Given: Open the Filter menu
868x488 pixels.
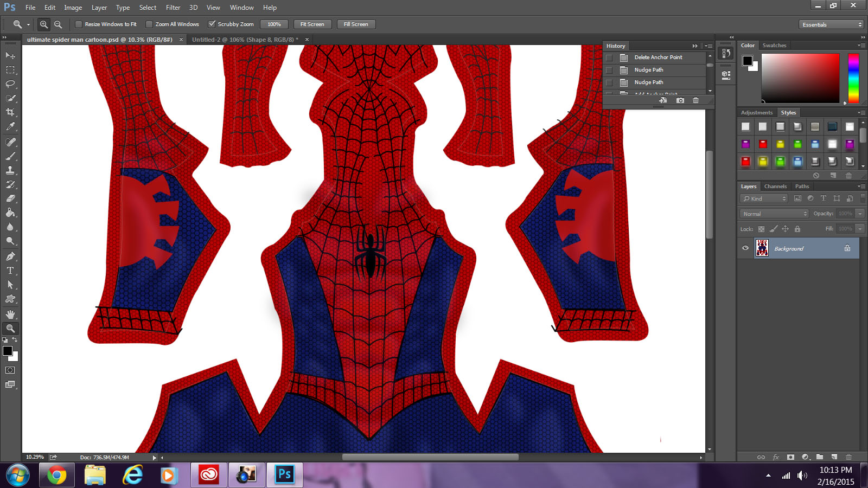Looking at the screenshot, I should pos(173,8).
